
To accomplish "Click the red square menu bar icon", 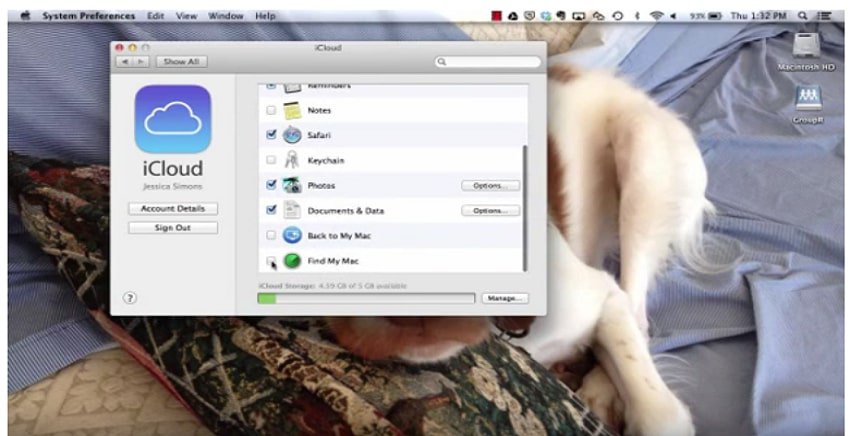I will 496,16.
